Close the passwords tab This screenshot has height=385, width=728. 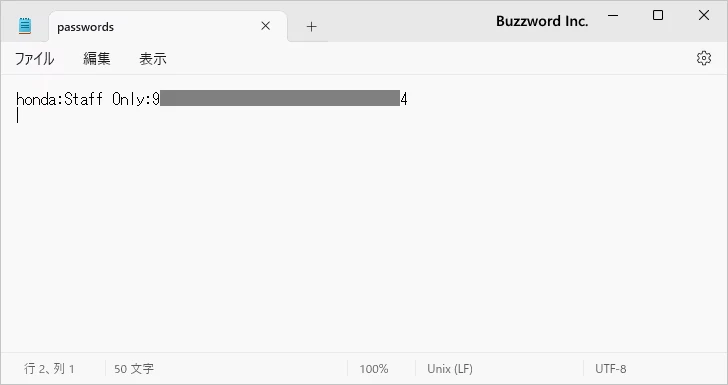coord(266,26)
